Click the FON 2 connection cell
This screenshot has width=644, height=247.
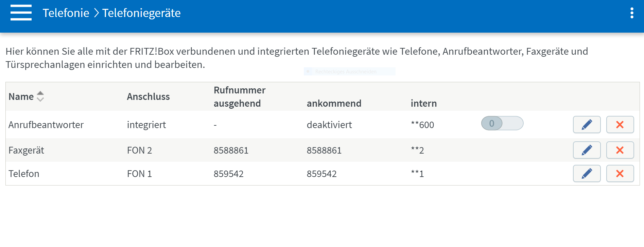pos(139,150)
